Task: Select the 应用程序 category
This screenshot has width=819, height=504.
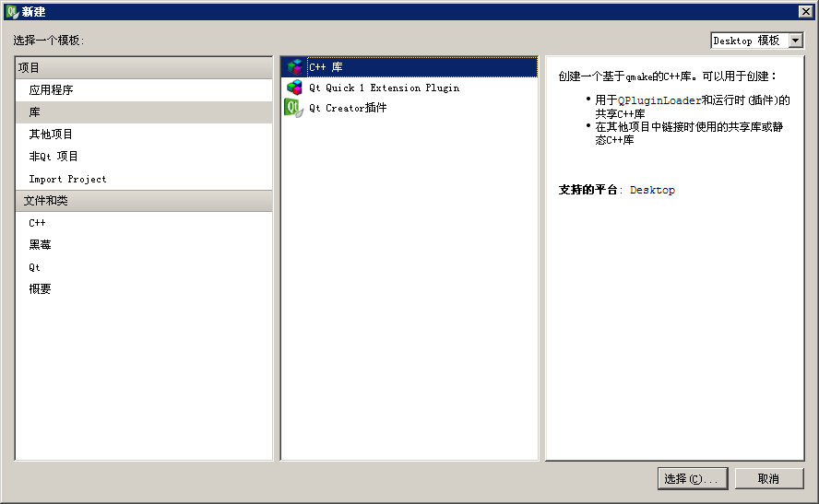Action: click(144, 90)
